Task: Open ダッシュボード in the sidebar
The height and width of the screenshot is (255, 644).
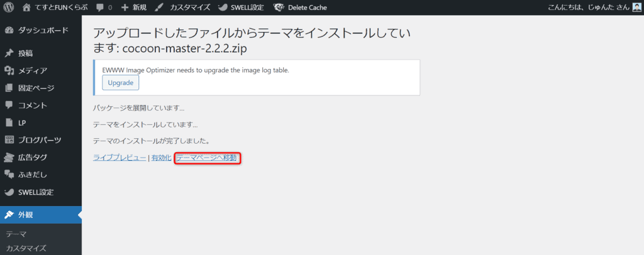Action: [x=42, y=30]
